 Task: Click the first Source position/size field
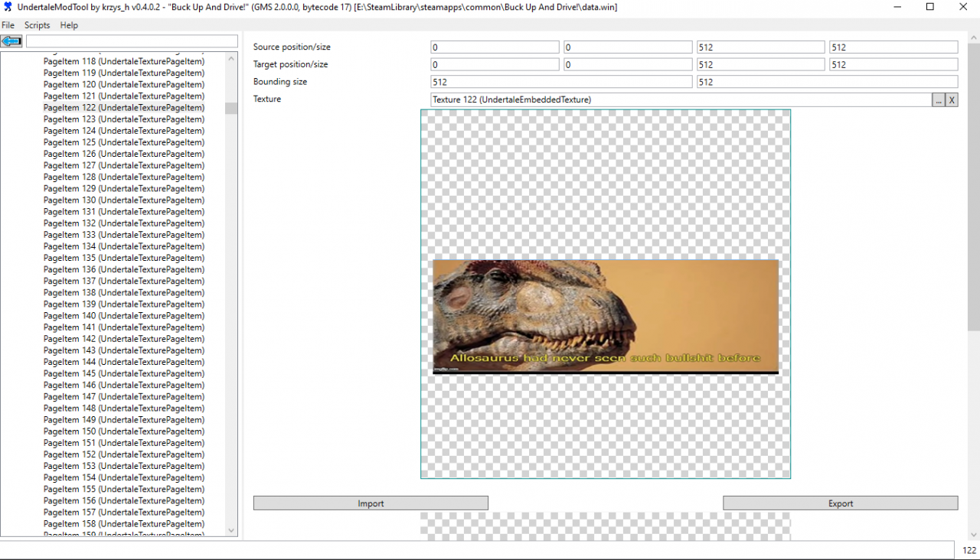coord(495,47)
